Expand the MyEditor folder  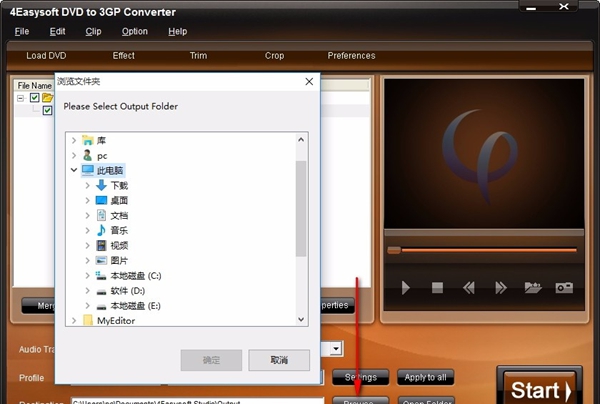74,320
